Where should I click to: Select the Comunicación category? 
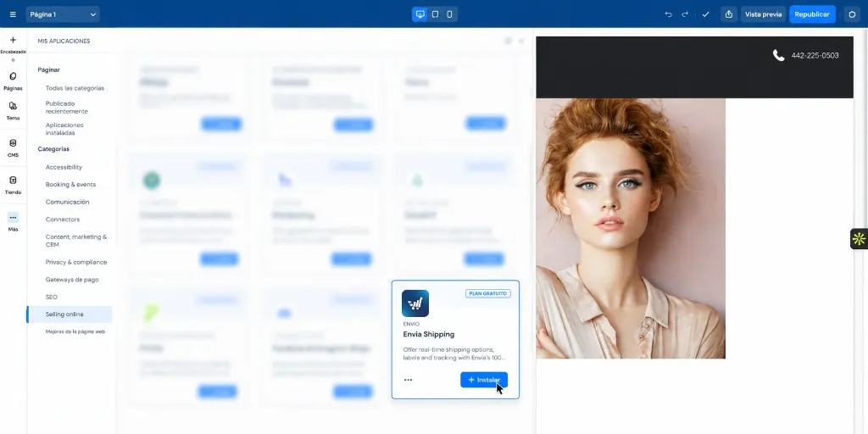click(67, 202)
